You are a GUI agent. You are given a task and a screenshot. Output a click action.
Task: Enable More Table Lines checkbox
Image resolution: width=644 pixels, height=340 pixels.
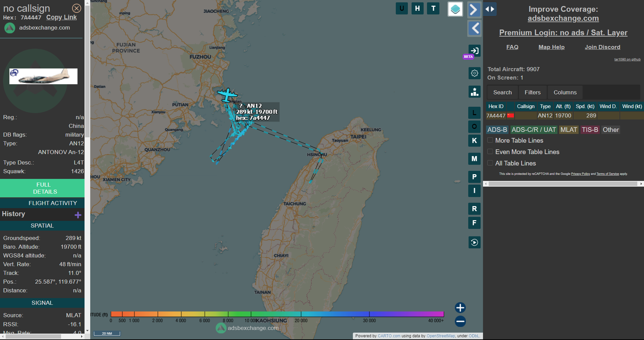(x=490, y=140)
